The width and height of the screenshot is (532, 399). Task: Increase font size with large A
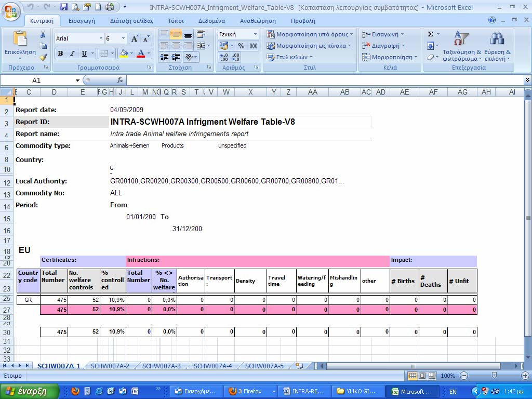(135, 38)
